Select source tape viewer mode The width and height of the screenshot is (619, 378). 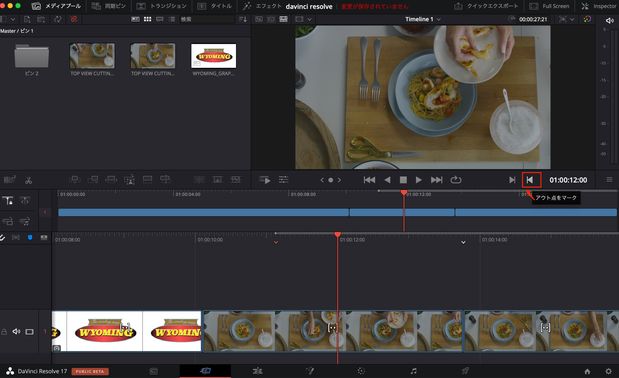[x=271, y=19]
